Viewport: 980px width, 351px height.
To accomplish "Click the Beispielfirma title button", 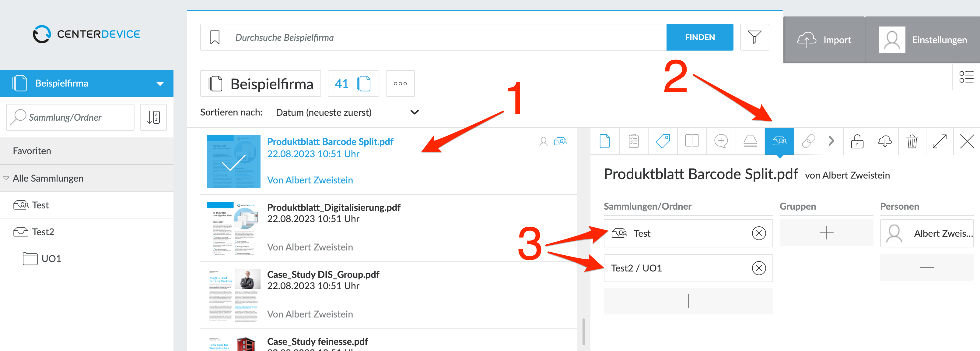I will coord(261,84).
